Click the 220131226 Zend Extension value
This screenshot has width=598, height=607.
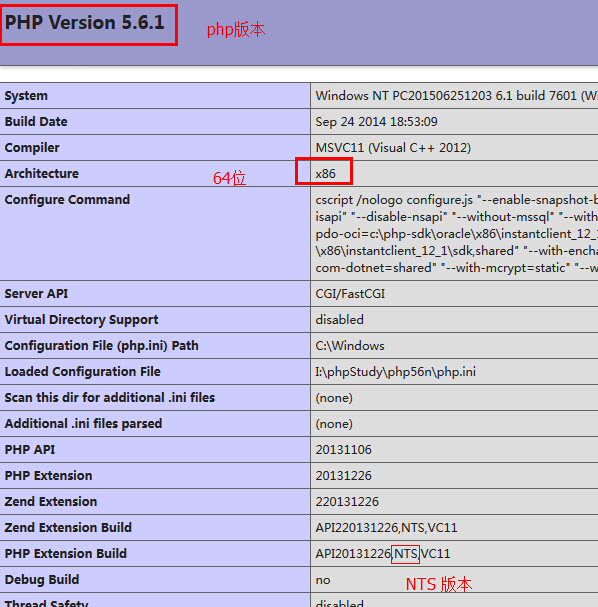point(347,501)
